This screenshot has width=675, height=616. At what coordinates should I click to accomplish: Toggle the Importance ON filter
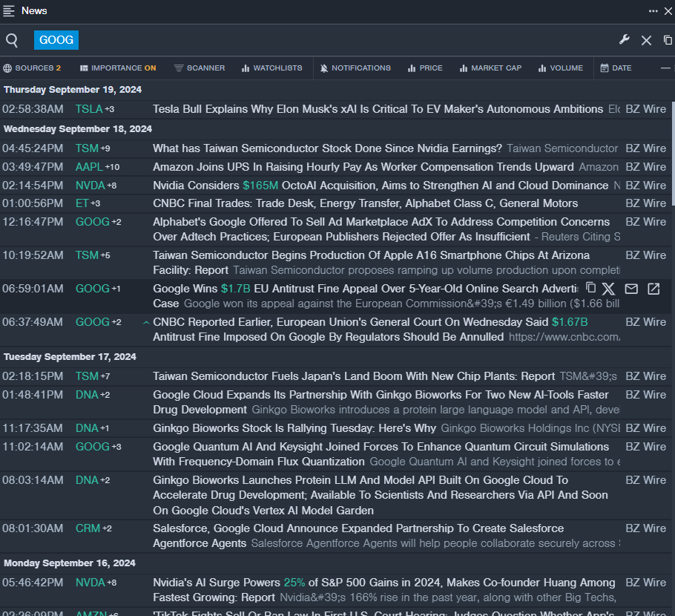pyautogui.click(x=118, y=68)
